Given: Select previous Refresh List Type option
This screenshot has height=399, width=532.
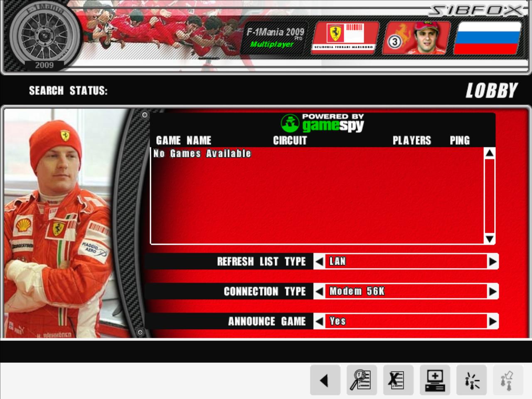Looking at the screenshot, I should pyautogui.click(x=319, y=261).
